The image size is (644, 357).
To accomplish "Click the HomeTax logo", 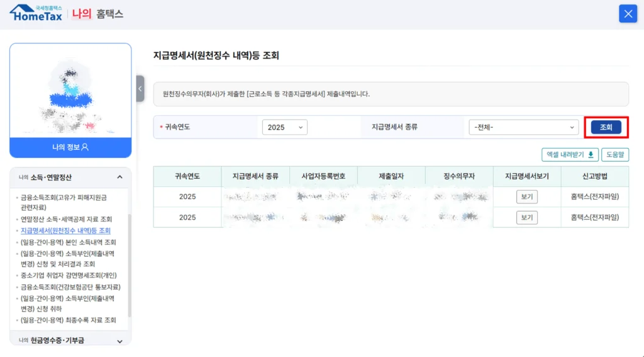I will [36, 13].
